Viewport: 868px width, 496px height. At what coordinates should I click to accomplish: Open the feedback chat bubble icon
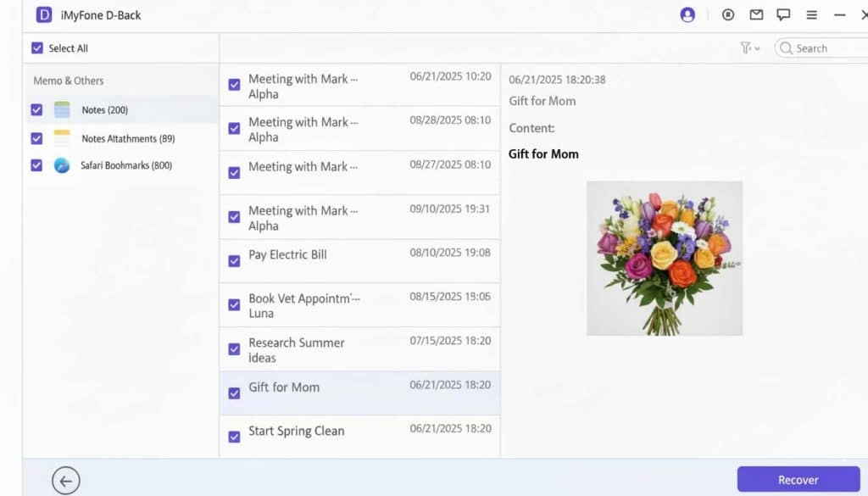783,15
